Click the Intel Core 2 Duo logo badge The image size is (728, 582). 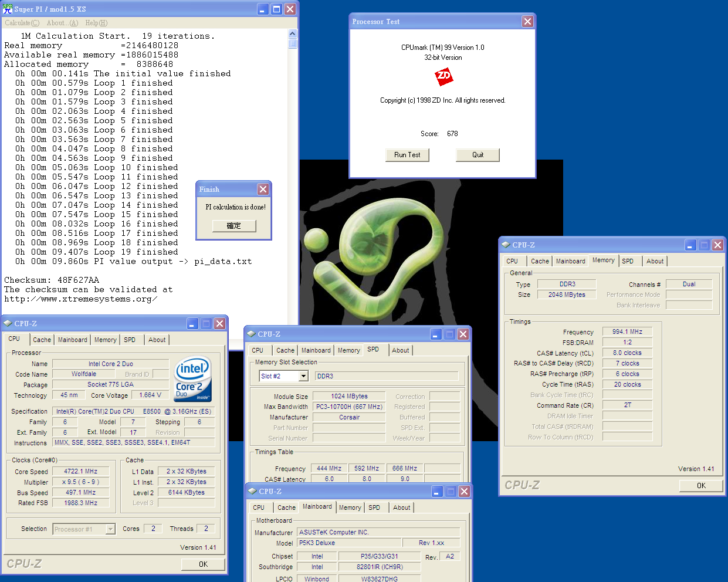[192, 378]
